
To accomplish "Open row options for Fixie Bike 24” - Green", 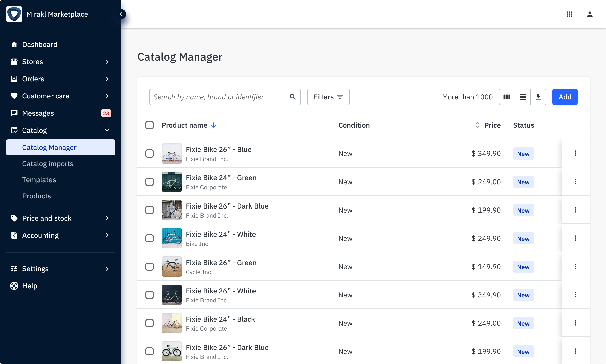I will coord(575,182).
